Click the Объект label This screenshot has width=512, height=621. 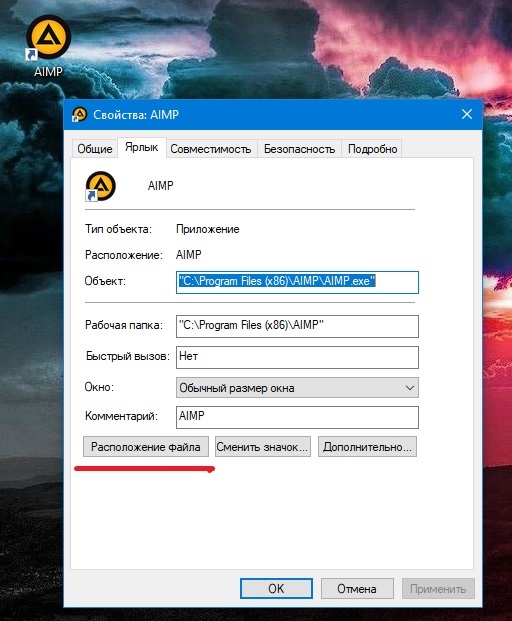click(105, 281)
